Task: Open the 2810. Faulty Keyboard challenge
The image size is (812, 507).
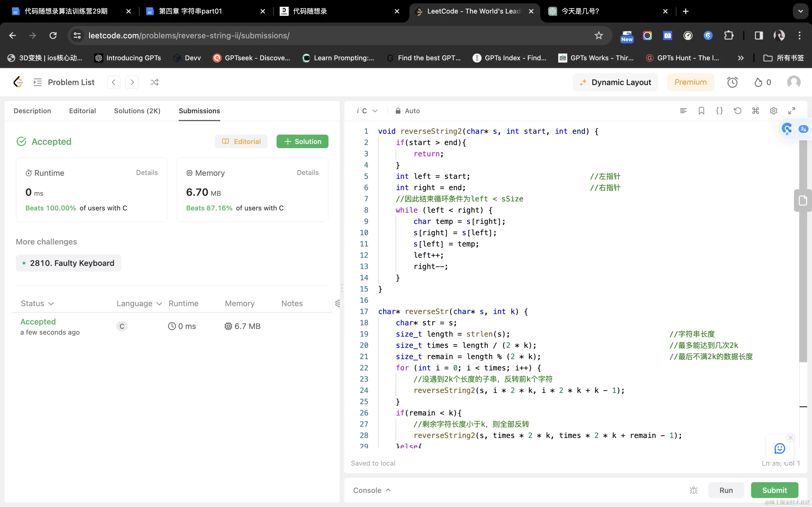Action: (69, 263)
